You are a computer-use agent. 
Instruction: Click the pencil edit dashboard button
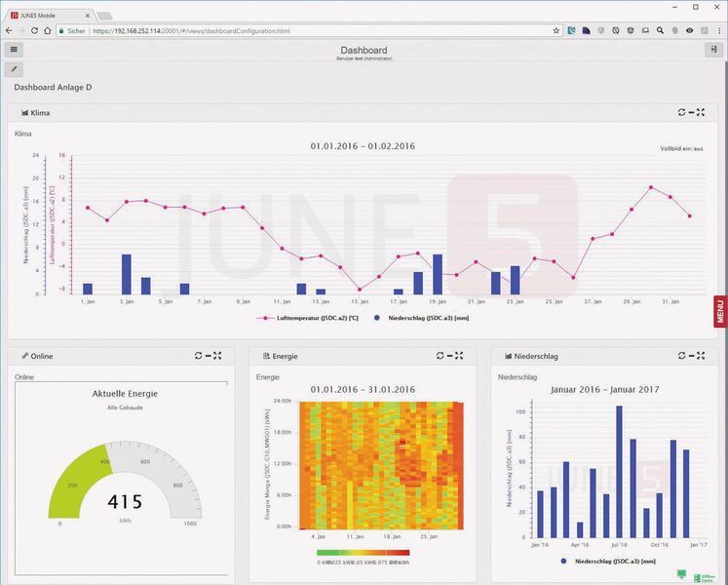(x=14, y=69)
